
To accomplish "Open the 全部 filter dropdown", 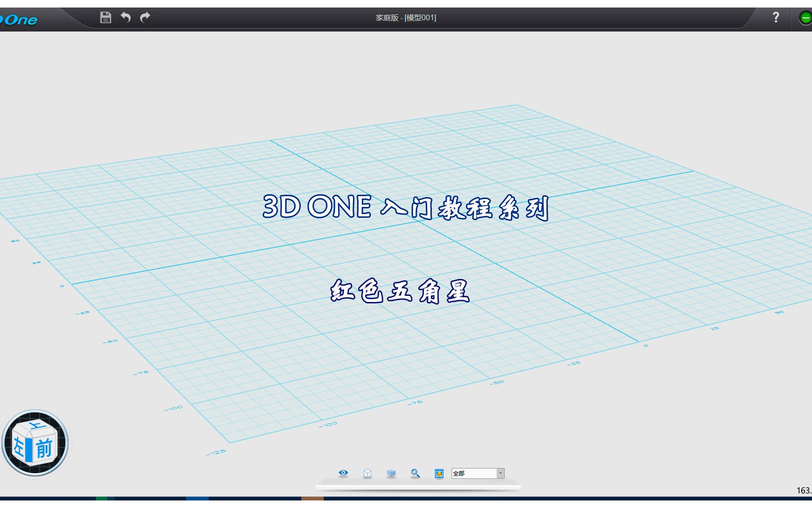I will click(x=478, y=473).
